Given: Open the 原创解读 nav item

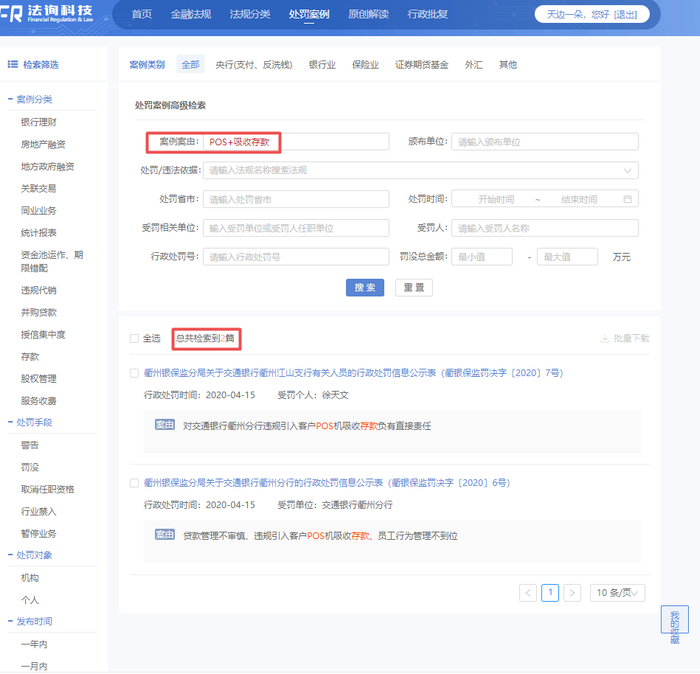Looking at the screenshot, I should tap(368, 14).
